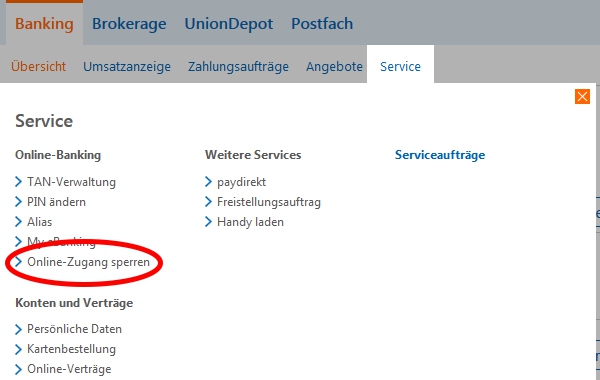This screenshot has height=380, width=600.
Task: Click chevron icon beside Kartenbestellung
Action: [x=18, y=349]
